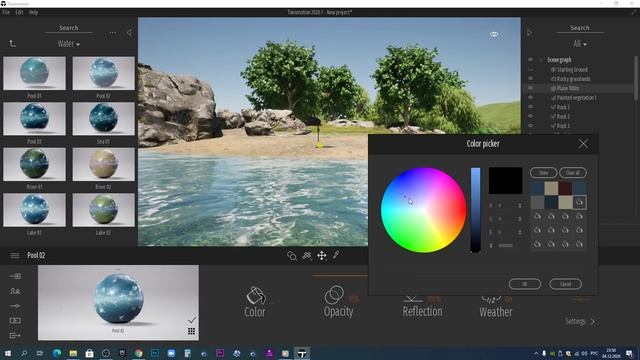Select the Sea 01 material thumbnail
The height and width of the screenshot is (360, 640).
click(x=103, y=119)
